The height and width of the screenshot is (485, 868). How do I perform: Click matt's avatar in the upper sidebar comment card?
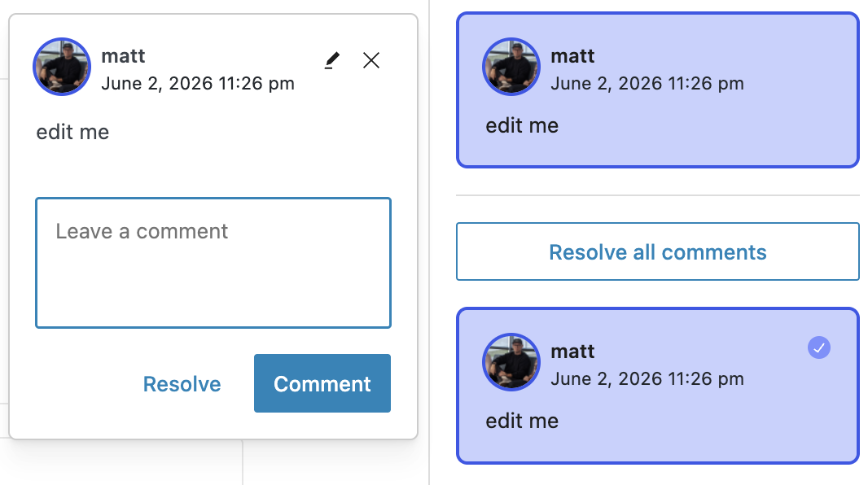pyautogui.click(x=511, y=67)
